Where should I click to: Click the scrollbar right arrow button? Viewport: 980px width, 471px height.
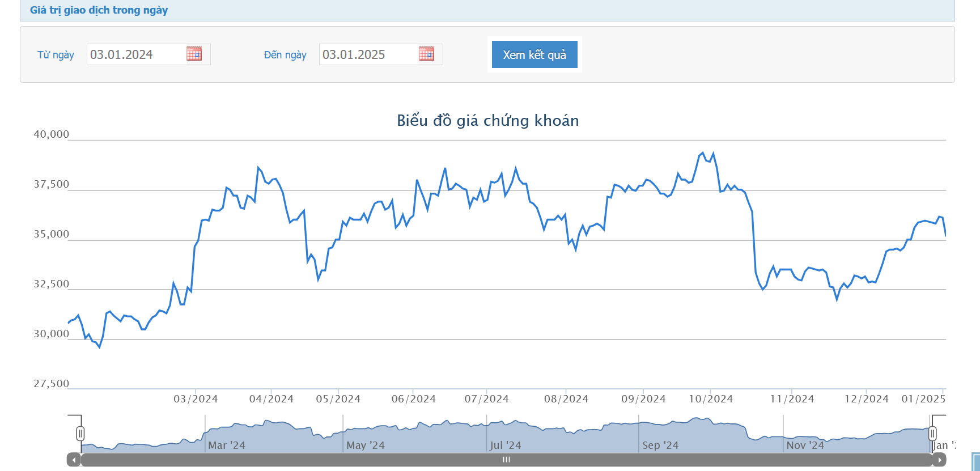(939, 460)
